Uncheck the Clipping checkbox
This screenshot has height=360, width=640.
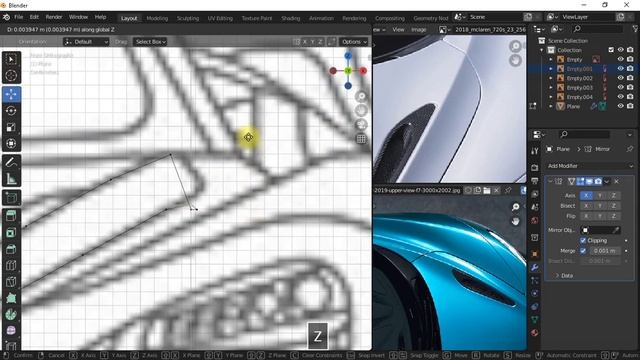[x=583, y=240]
